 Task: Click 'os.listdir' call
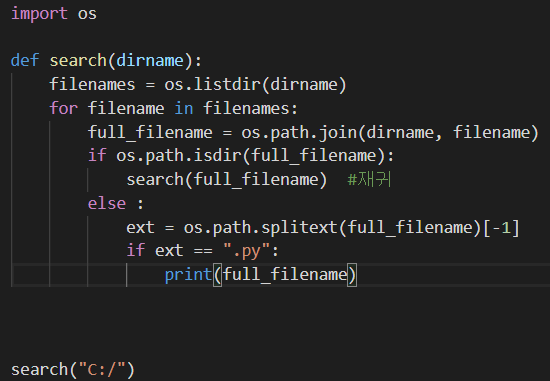tap(212, 85)
